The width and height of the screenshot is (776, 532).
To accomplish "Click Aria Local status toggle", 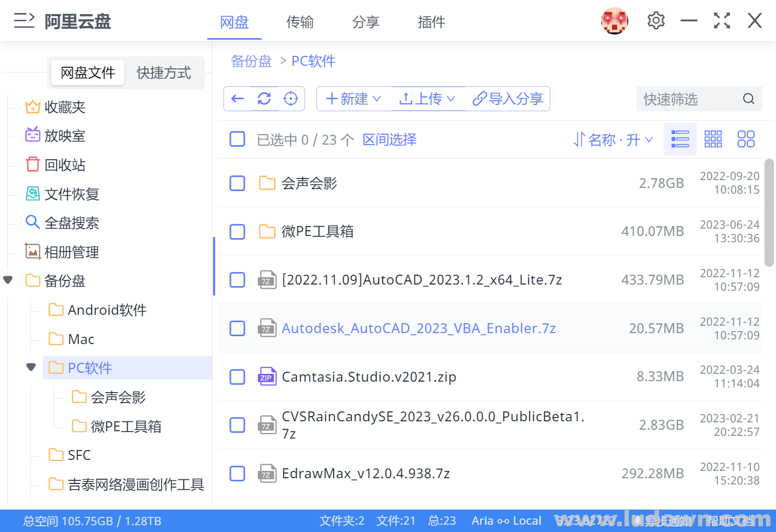I will coord(507,521).
